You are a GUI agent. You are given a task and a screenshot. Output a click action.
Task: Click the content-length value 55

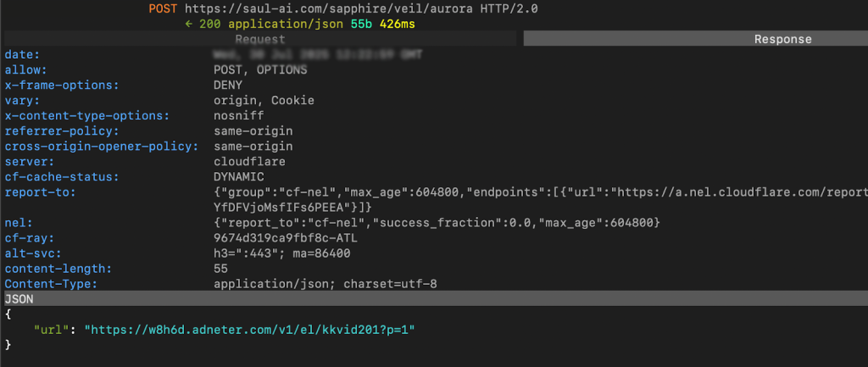[220, 269]
